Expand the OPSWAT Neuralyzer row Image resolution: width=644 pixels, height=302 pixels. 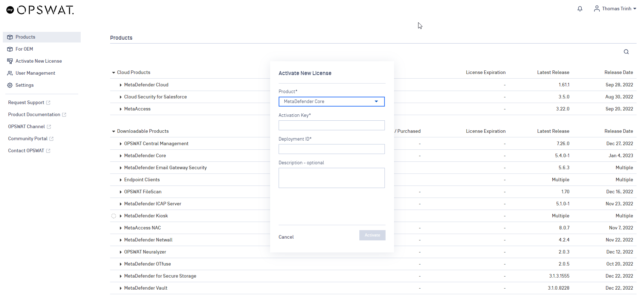click(x=121, y=252)
